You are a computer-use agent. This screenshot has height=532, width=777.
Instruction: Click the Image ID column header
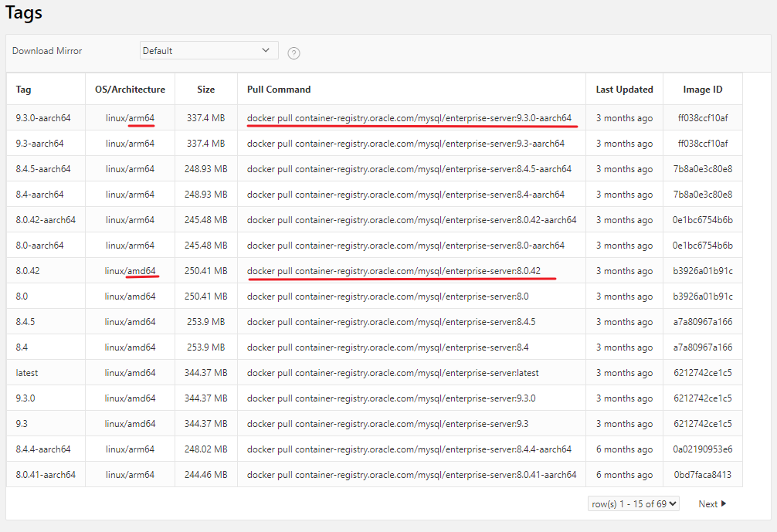tap(703, 90)
